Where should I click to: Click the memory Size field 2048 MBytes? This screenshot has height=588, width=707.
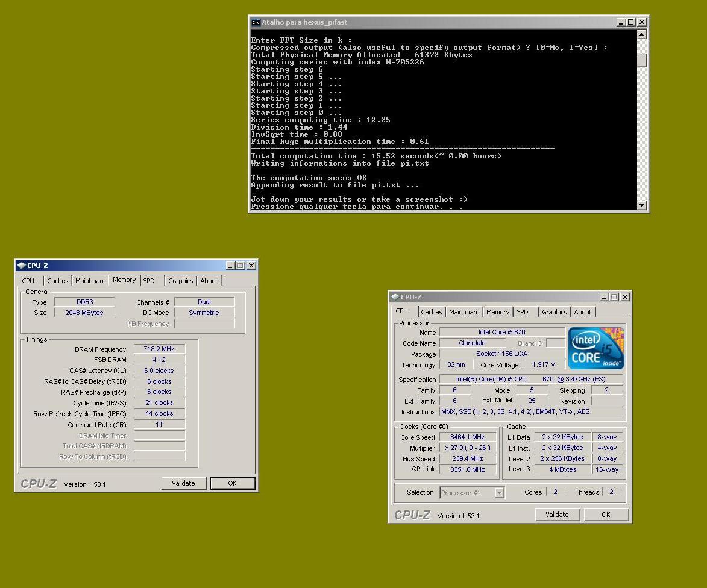coord(84,313)
